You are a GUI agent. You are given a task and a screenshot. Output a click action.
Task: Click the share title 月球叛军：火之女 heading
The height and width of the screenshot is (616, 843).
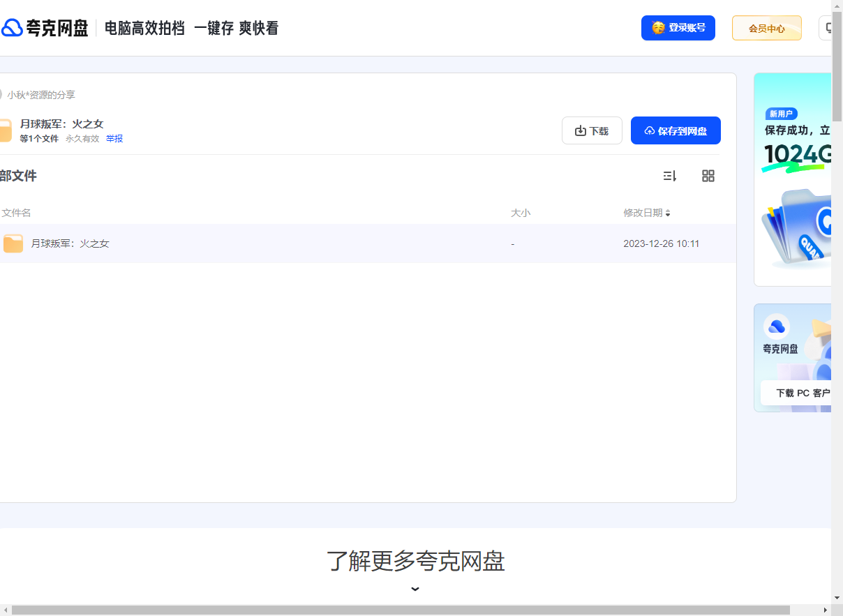(61, 124)
